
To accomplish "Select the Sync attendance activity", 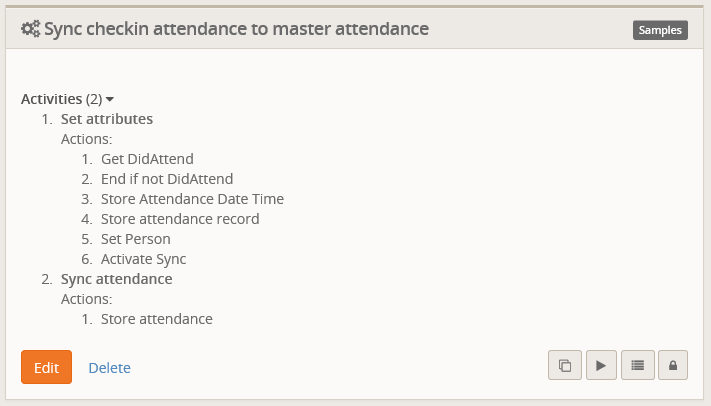I will tap(117, 279).
